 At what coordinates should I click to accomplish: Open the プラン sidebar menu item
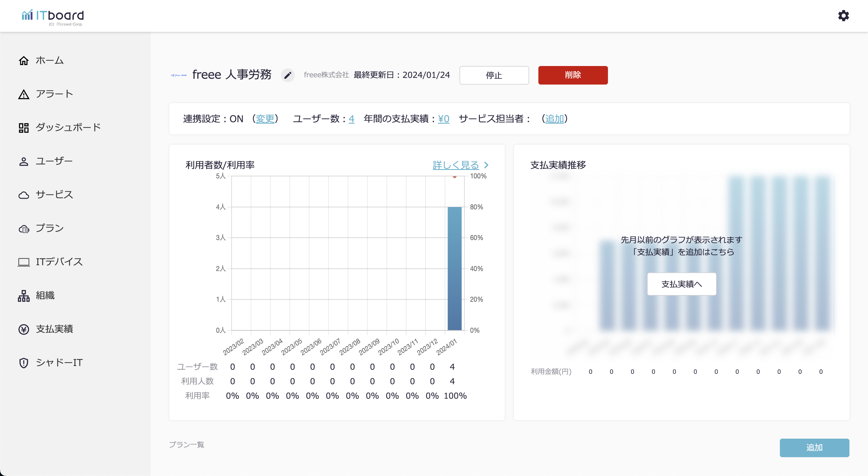(x=49, y=228)
